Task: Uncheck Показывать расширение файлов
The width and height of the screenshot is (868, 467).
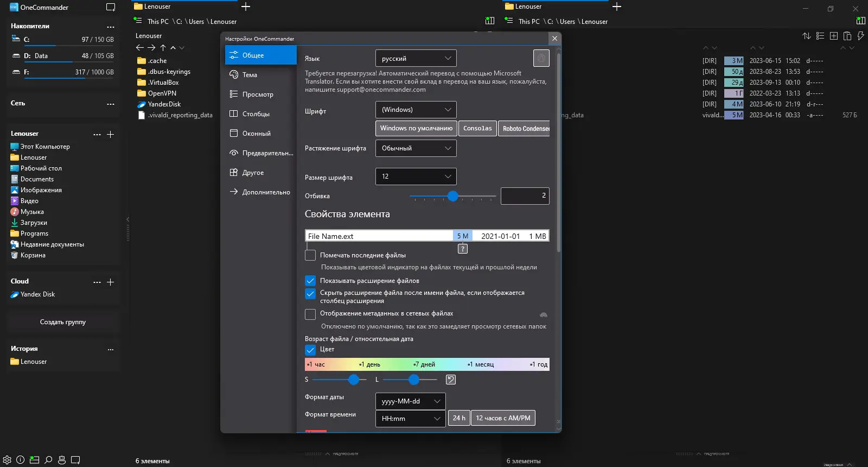Action: click(310, 281)
